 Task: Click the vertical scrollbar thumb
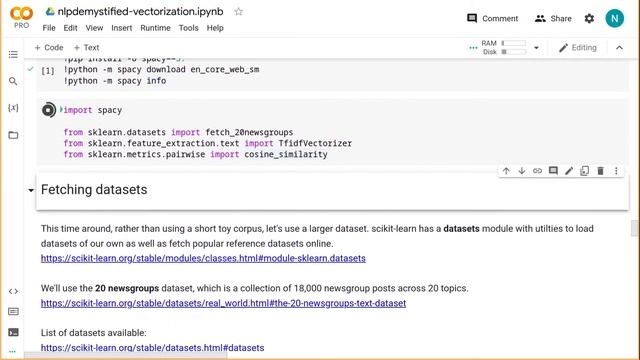coord(634,229)
